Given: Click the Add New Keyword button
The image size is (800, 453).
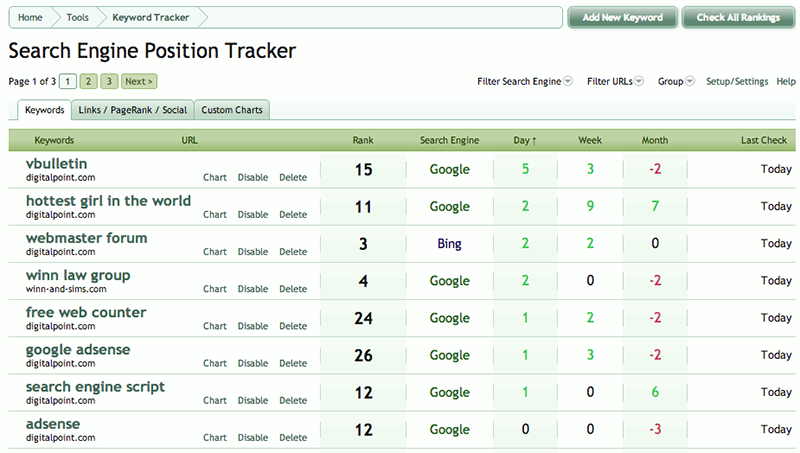Looking at the screenshot, I should (x=622, y=17).
